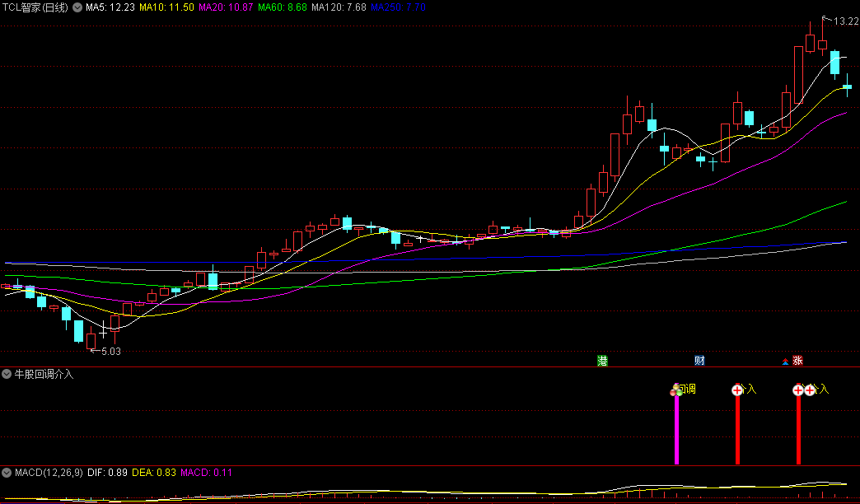The width and height of the screenshot is (860, 504).
Task: Click the red 涨 marker icon
Action: tap(797, 361)
